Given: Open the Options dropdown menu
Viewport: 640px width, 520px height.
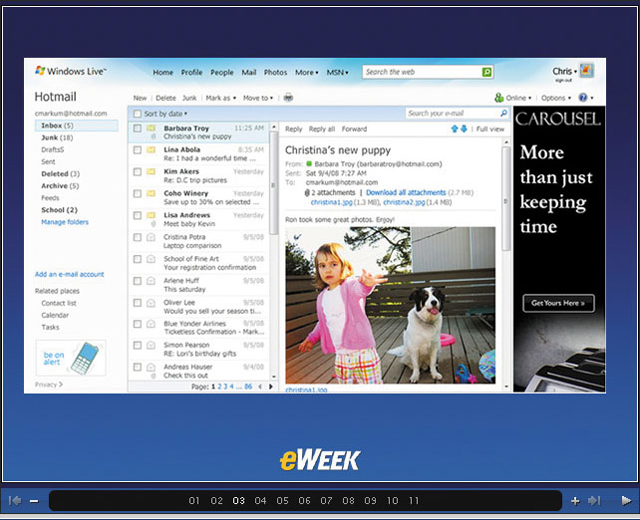Looking at the screenshot, I should (556, 98).
